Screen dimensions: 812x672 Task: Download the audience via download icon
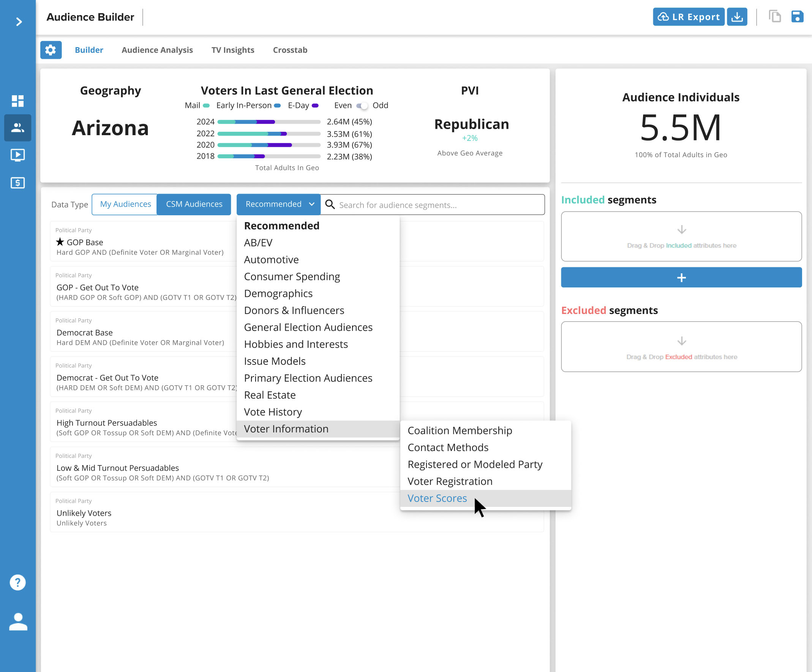click(x=737, y=16)
